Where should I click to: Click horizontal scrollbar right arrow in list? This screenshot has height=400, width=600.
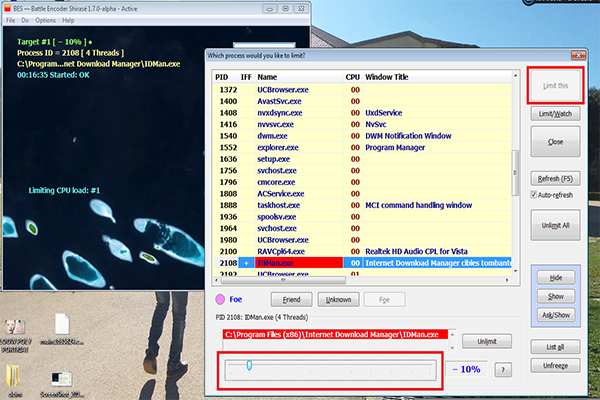[507, 280]
